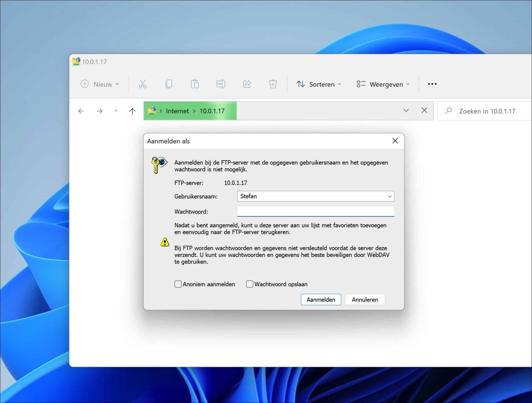Viewport: 532px width, 403px height.
Task: Click the Annuleren button
Action: tap(365, 300)
